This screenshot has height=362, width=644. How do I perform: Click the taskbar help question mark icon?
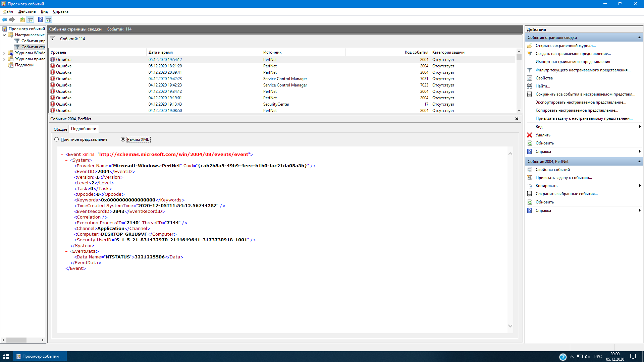coord(563,357)
